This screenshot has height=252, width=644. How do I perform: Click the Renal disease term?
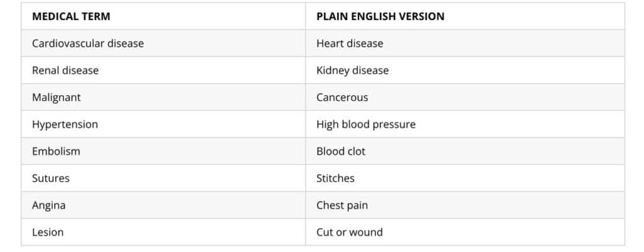point(65,71)
